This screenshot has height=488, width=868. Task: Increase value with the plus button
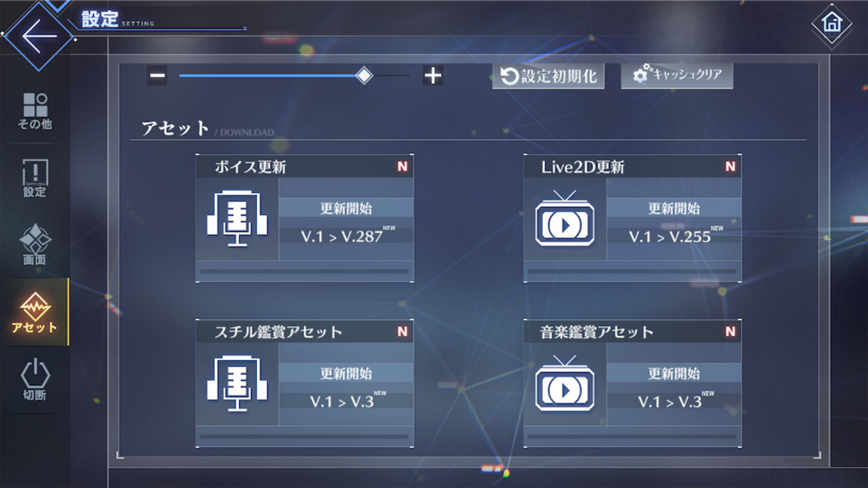pyautogui.click(x=433, y=75)
